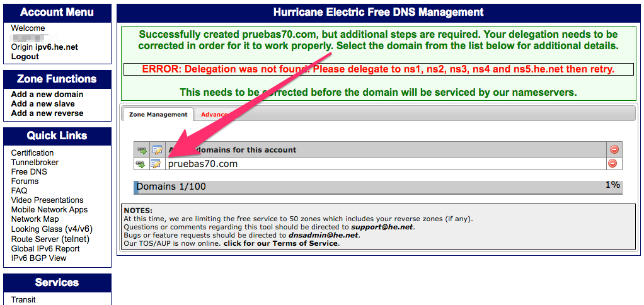Click the red minus icon in the domains header row
The width and height of the screenshot is (644, 305).
[614, 150]
